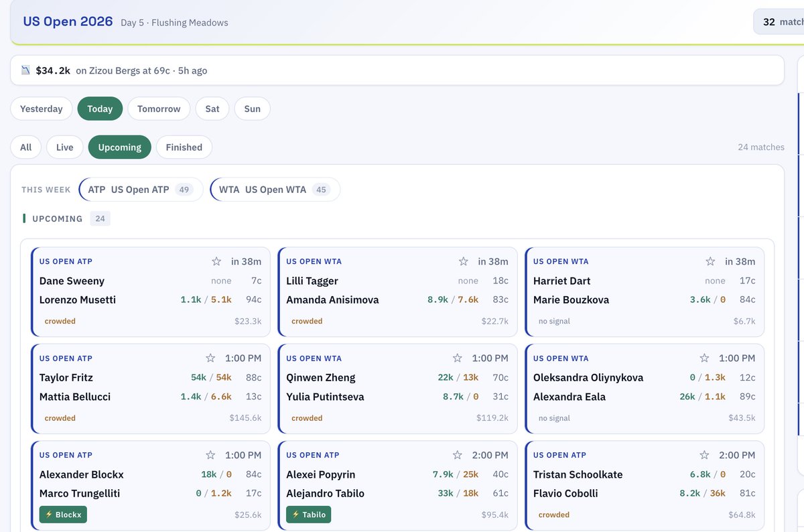Open the $34.2k on Zizou Bergs alert banner
This screenshot has height=532, width=804.
coord(397,70)
